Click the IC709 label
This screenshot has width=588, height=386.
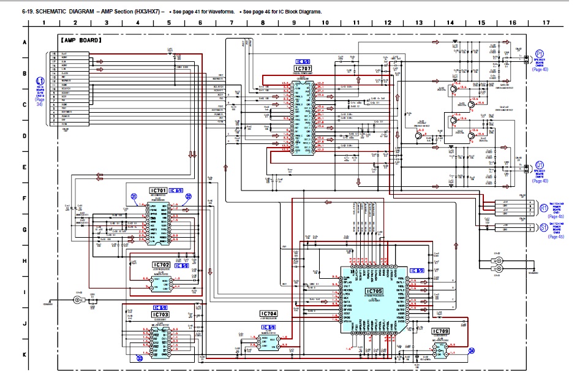(x=440, y=331)
